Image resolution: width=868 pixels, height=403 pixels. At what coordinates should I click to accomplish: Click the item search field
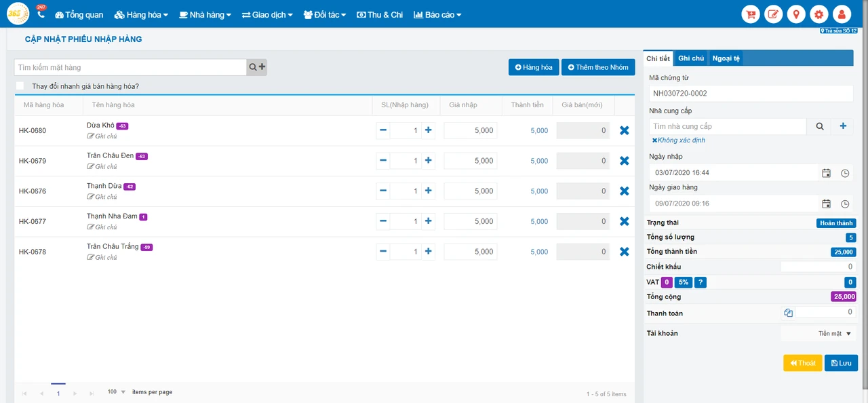[130, 67]
